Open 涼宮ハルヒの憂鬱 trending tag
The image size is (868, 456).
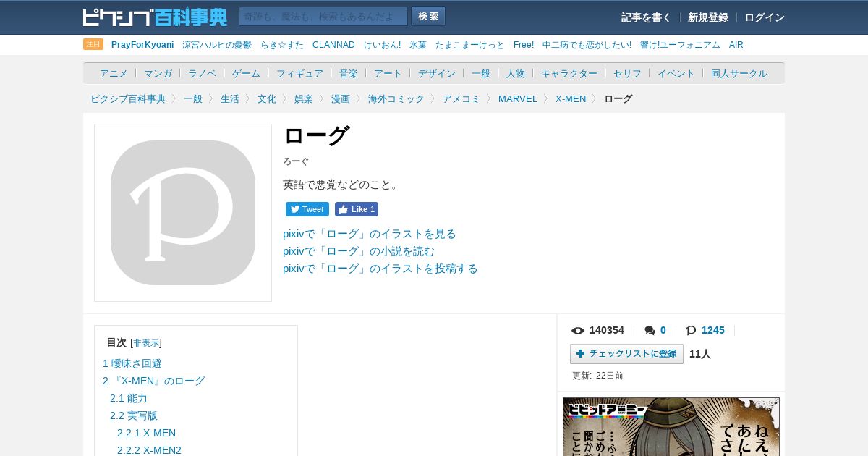point(217,45)
